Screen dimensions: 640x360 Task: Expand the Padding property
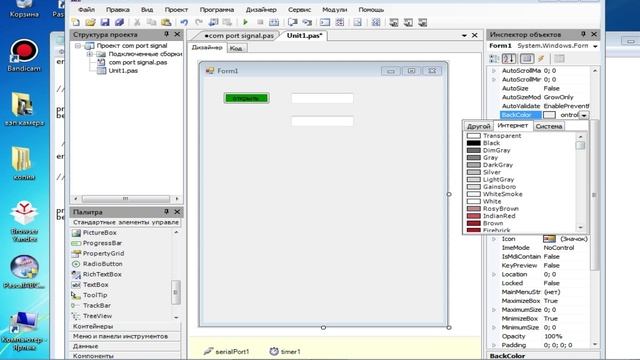point(494,345)
